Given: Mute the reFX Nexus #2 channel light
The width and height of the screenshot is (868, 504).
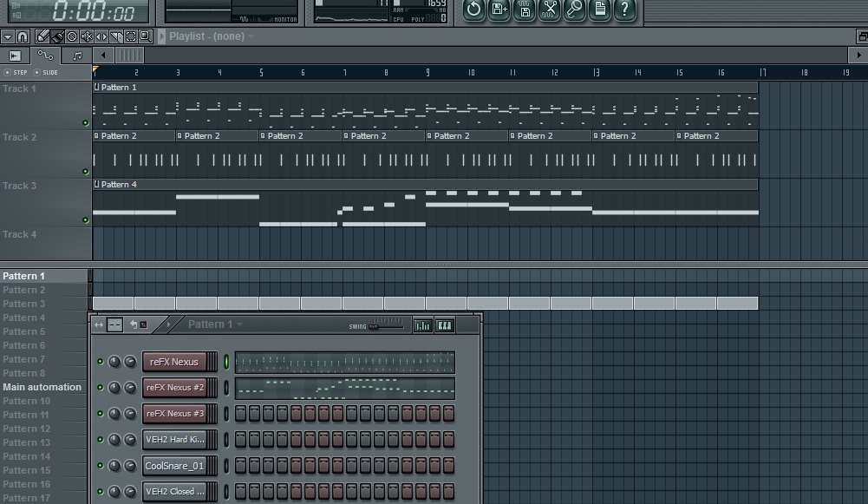Looking at the screenshot, I should point(101,388).
